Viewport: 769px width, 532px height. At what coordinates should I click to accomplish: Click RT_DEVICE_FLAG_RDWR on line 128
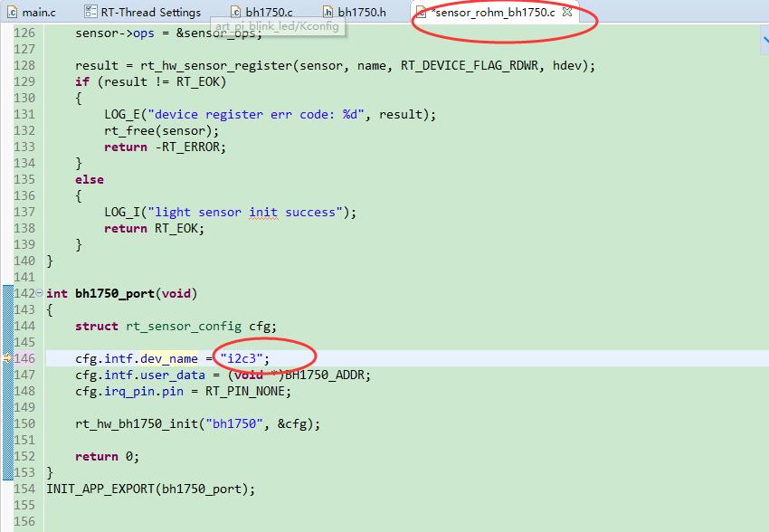coord(470,66)
